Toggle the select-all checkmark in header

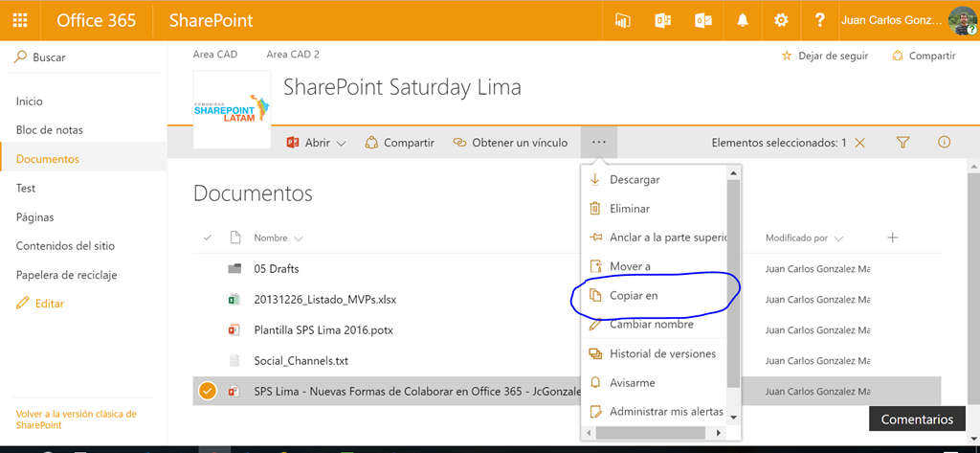point(208,238)
